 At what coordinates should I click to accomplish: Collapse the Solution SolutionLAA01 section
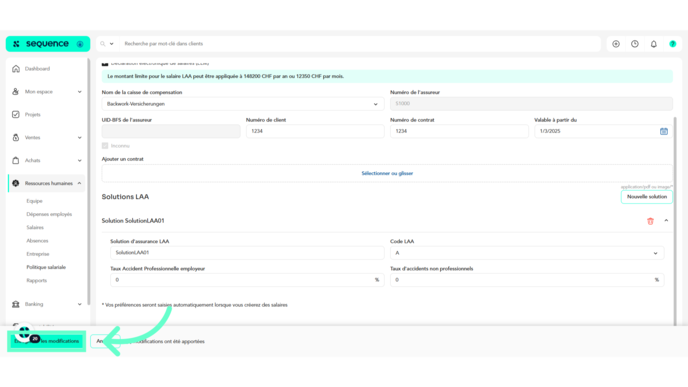tap(666, 221)
